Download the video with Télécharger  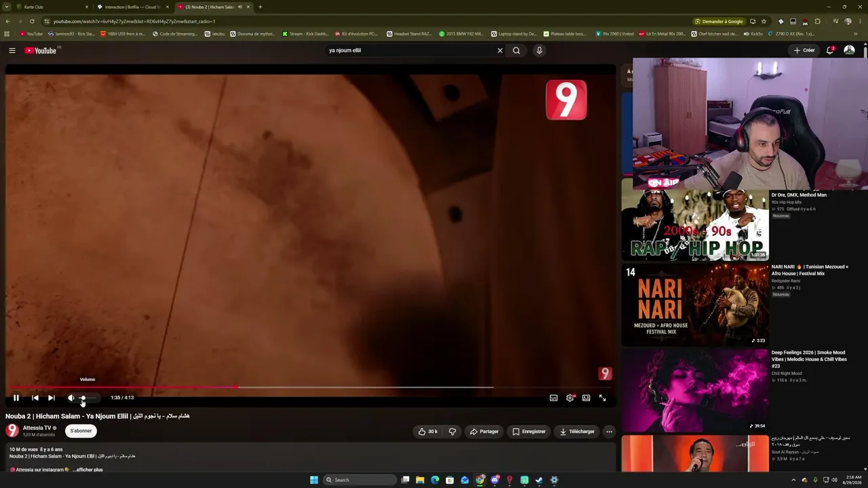[x=577, y=431]
